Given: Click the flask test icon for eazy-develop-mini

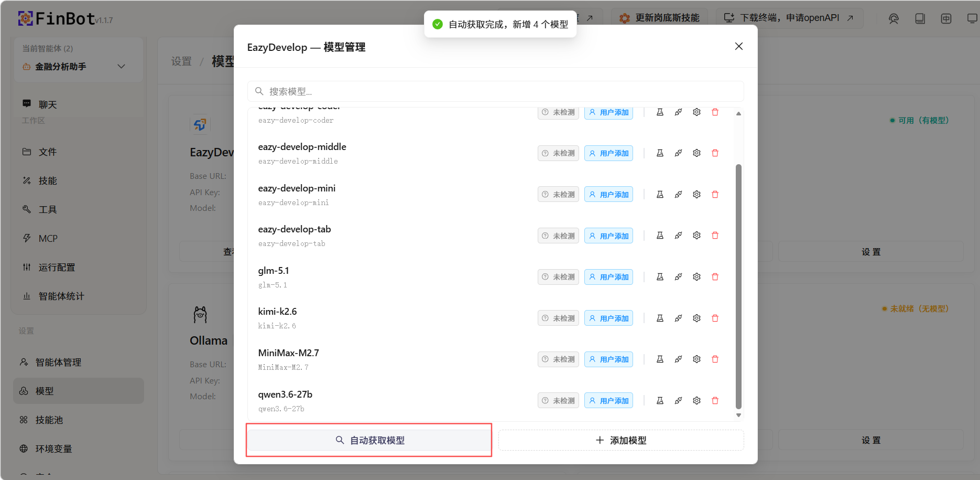Looking at the screenshot, I should click(x=660, y=195).
